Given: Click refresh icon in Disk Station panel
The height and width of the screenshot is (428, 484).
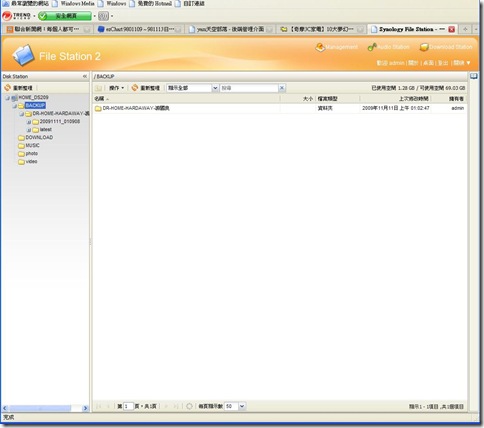Looking at the screenshot, I should (x=7, y=88).
